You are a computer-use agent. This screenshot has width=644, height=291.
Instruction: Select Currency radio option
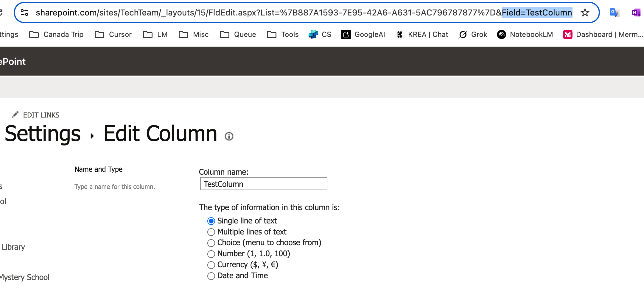click(x=211, y=265)
